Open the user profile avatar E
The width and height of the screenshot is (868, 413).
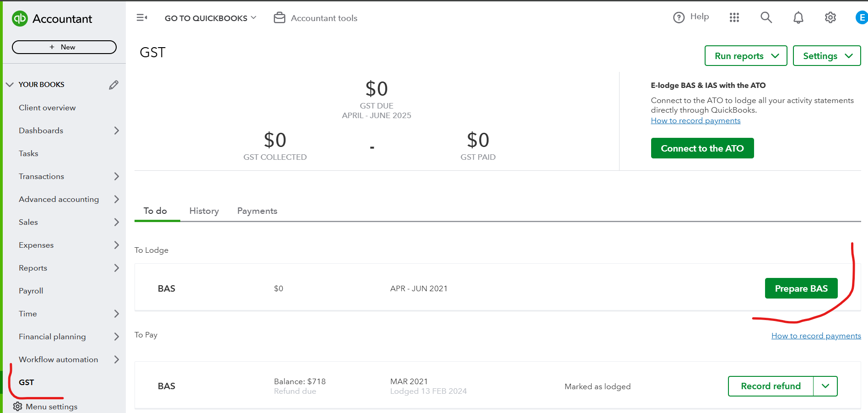click(x=862, y=17)
